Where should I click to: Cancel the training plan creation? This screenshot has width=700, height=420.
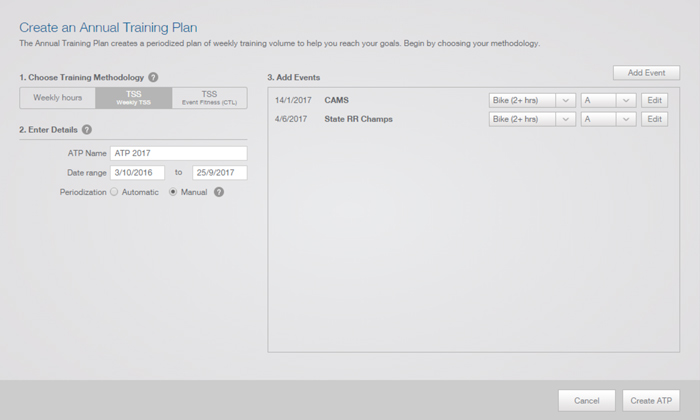pyautogui.click(x=587, y=400)
